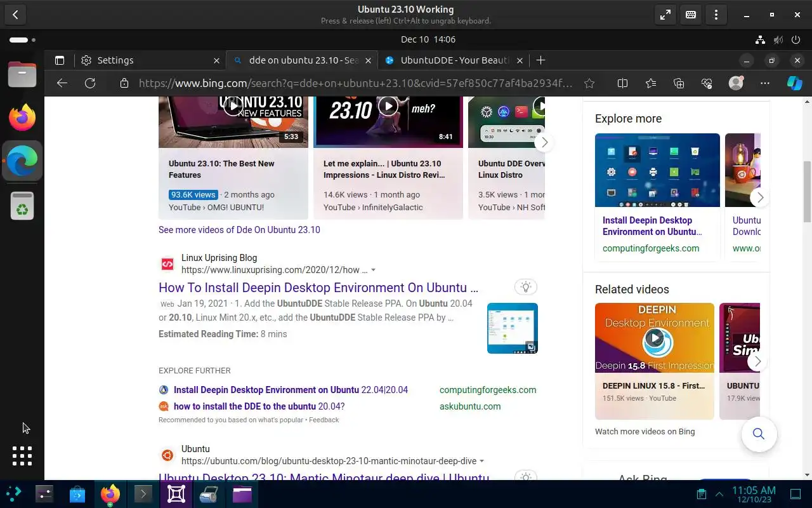
Task: Show next Related videos
Action: pos(757,361)
